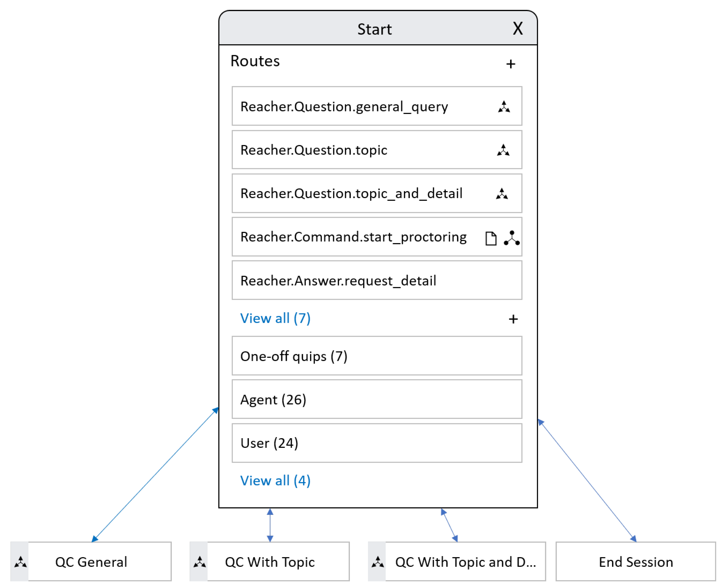Expand the Agent (26) group
Viewport: 724px width, 588px height.
coord(376,399)
